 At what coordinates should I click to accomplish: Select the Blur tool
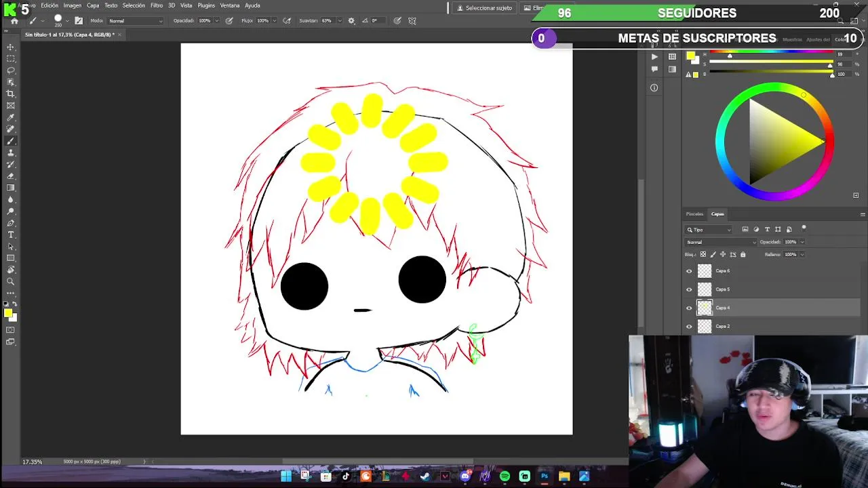(11, 199)
